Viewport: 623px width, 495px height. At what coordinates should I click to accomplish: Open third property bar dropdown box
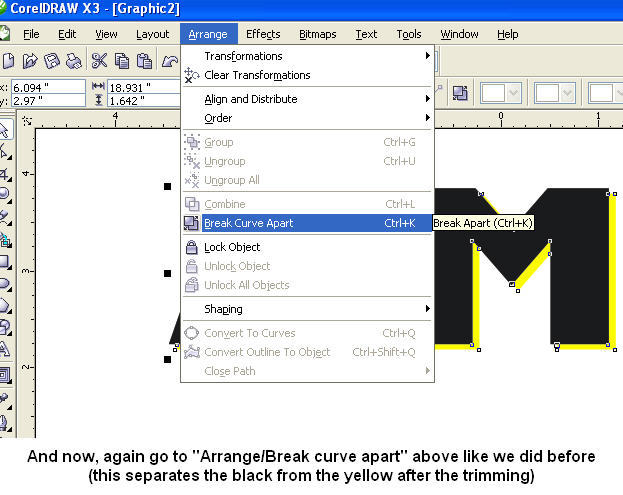coord(606,93)
